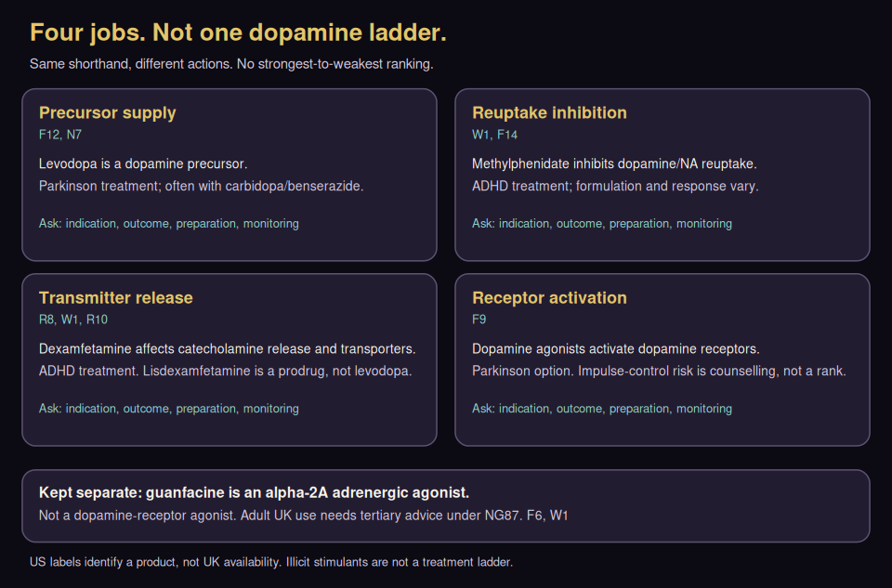Click the "Kept separate: guanfacine" heading
Image resolution: width=892 pixels, height=588 pixels.
pos(254,492)
